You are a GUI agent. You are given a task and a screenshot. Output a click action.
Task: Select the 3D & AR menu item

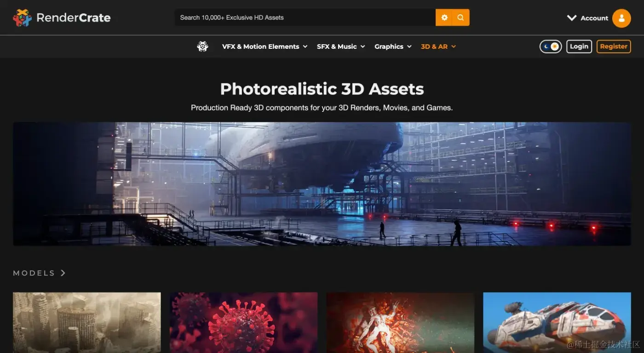point(434,46)
